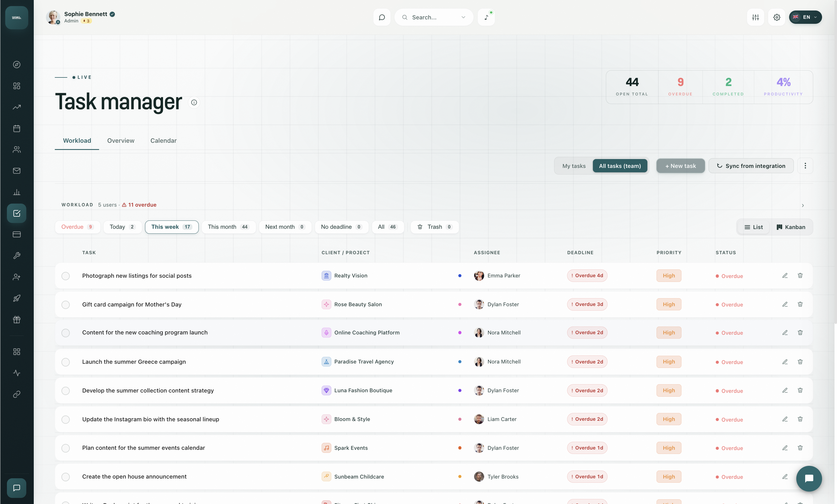837x504 pixels.
Task: Open the sliders adjustments icon in top bar
Action: pos(755,17)
